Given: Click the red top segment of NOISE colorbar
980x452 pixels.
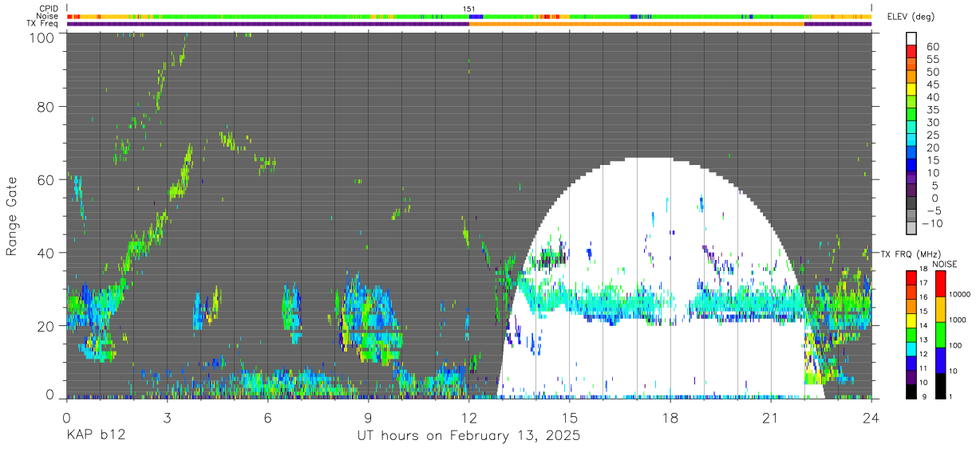Looking at the screenshot, I should point(940,283).
